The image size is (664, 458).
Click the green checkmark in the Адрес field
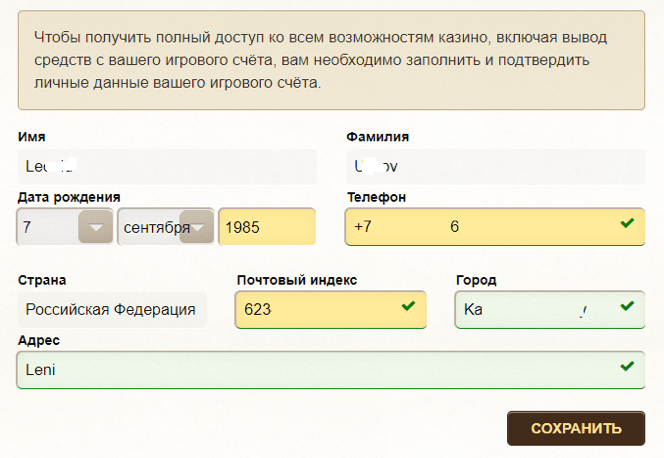pos(627,367)
